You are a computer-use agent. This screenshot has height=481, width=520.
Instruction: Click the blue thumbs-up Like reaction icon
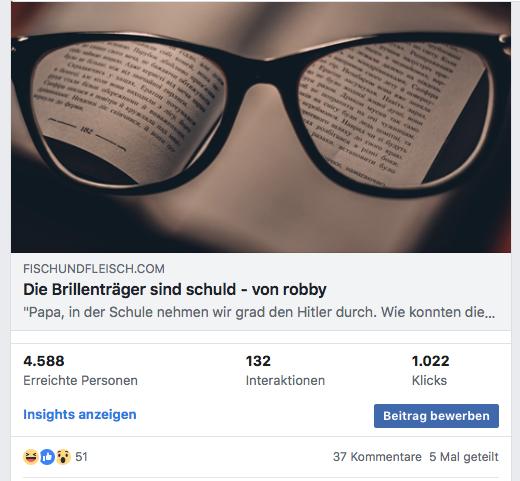pos(47,457)
